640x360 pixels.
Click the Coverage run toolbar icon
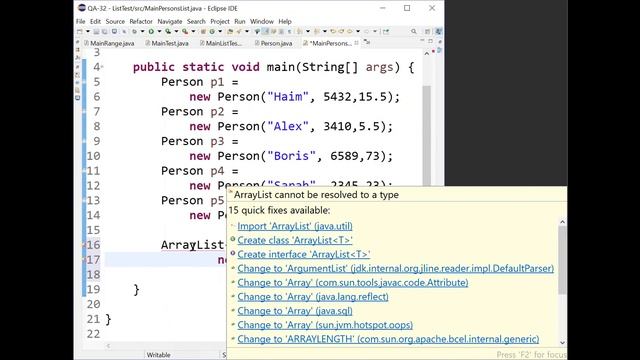168,31
